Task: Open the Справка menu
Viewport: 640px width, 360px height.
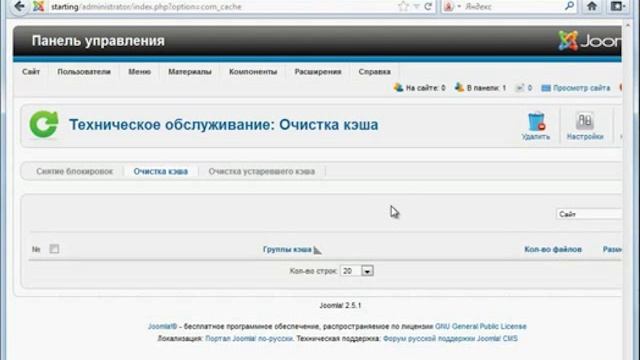Action: (x=375, y=72)
